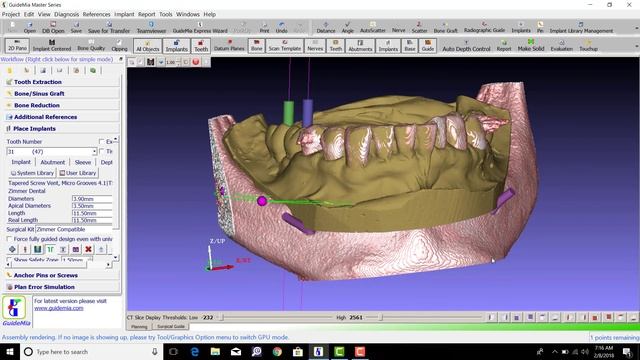Click the User Library button
Image resolution: width=640 pixels, height=360 pixels.
click(78, 173)
